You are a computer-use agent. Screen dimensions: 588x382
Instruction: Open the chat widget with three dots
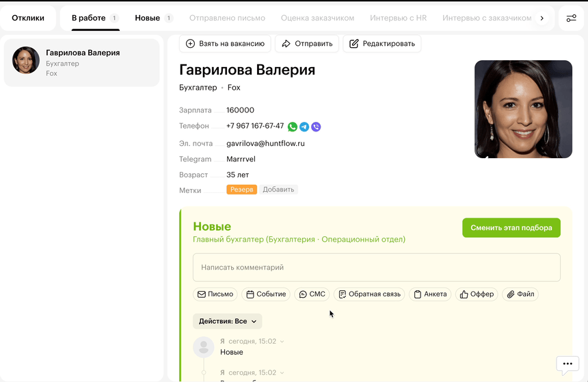(x=567, y=364)
